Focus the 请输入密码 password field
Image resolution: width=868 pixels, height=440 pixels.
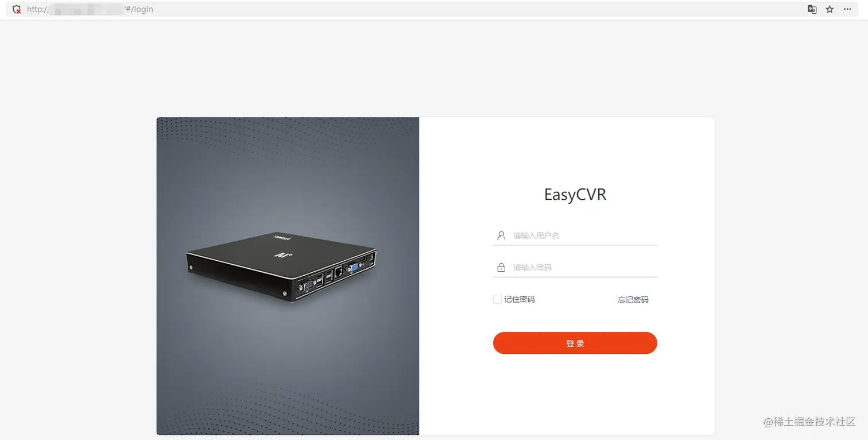575,268
